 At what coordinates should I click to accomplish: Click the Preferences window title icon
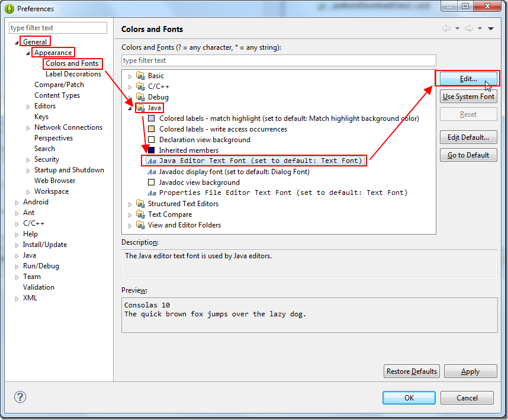[9, 9]
